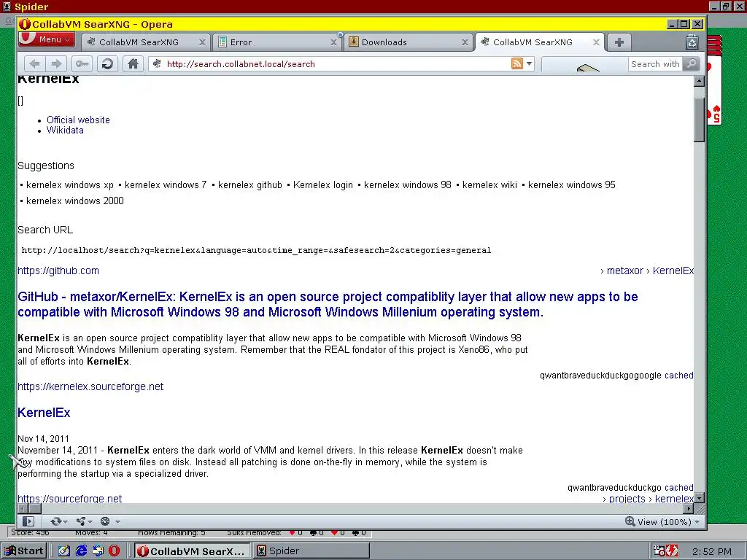This screenshot has width=747, height=560.
Task: Switch to the first CollabVM SearXNG tab
Action: (x=139, y=42)
